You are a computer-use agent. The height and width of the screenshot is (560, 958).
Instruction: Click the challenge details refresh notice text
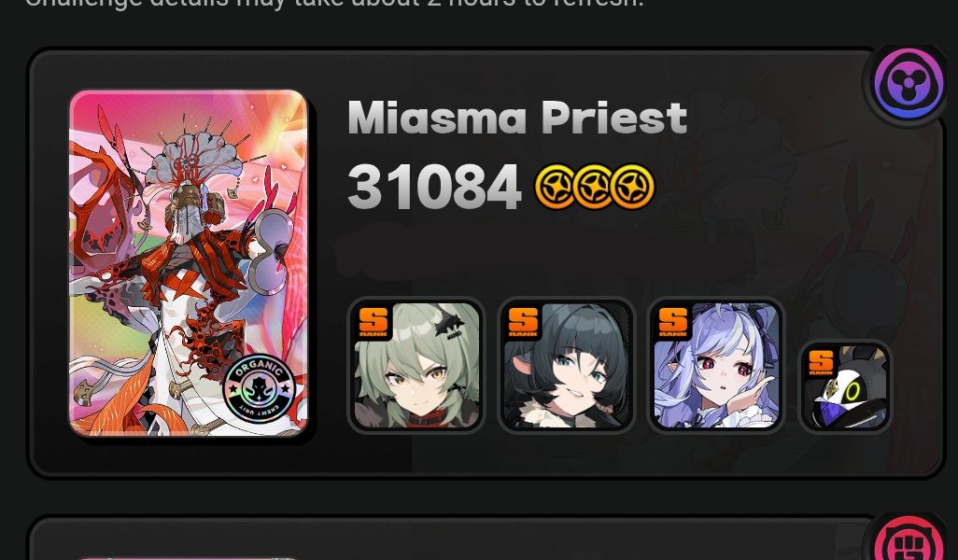tap(333, 3)
